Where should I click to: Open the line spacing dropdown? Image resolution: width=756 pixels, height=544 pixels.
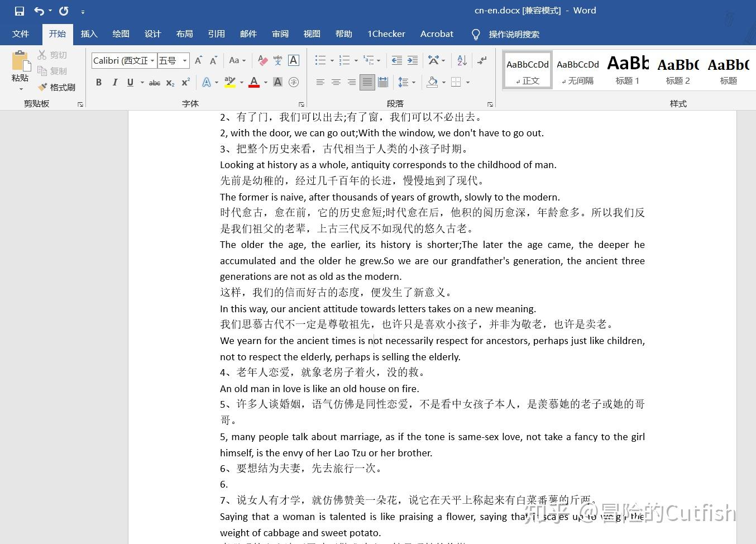pyautogui.click(x=413, y=82)
